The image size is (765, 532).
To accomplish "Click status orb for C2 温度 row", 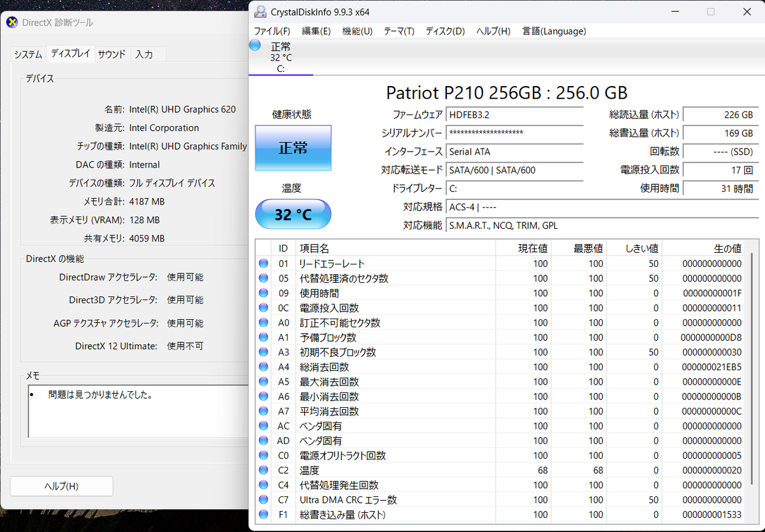I will coord(263,470).
